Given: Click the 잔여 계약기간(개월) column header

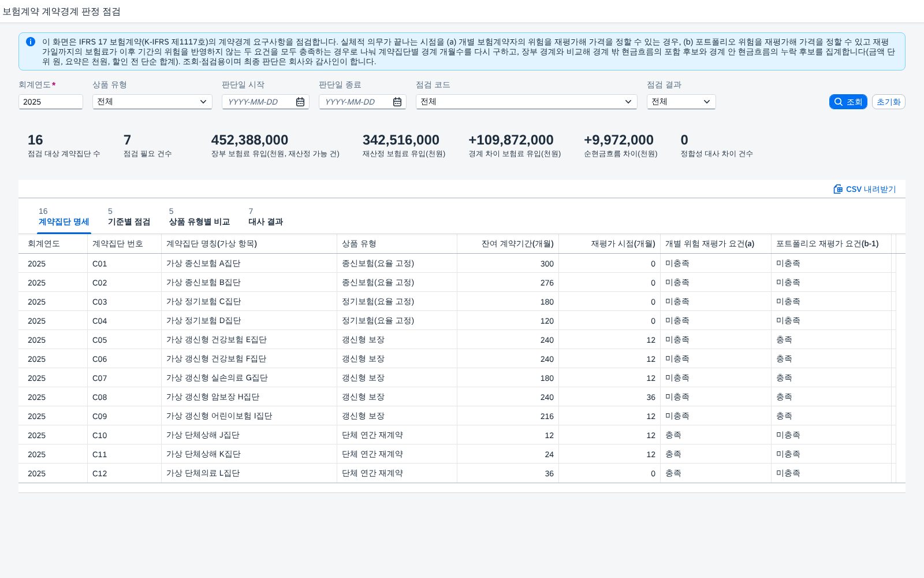Looking at the screenshot, I should coord(508,244).
